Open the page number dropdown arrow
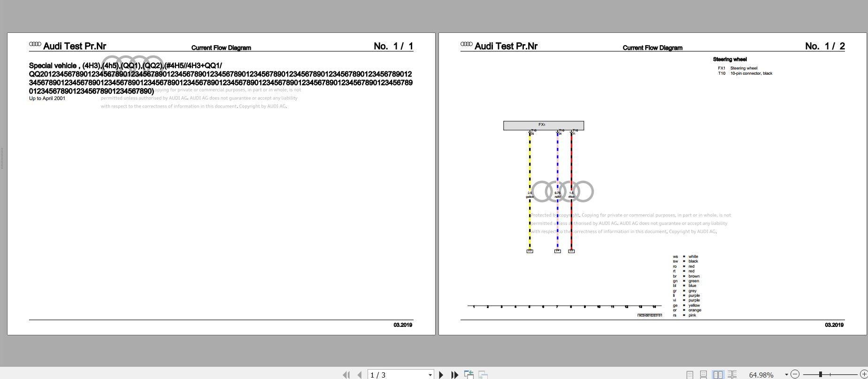Screen dimensions: 868x379 point(430,375)
